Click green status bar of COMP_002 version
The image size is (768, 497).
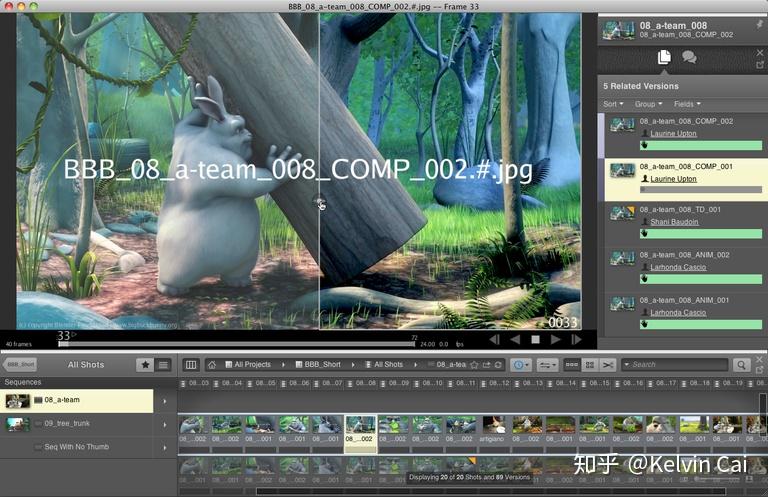[701, 145]
